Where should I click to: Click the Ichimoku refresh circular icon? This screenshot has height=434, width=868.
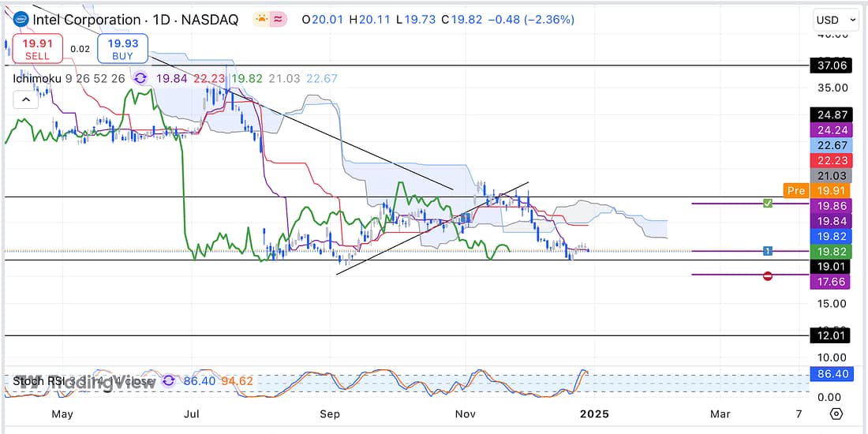click(140, 77)
